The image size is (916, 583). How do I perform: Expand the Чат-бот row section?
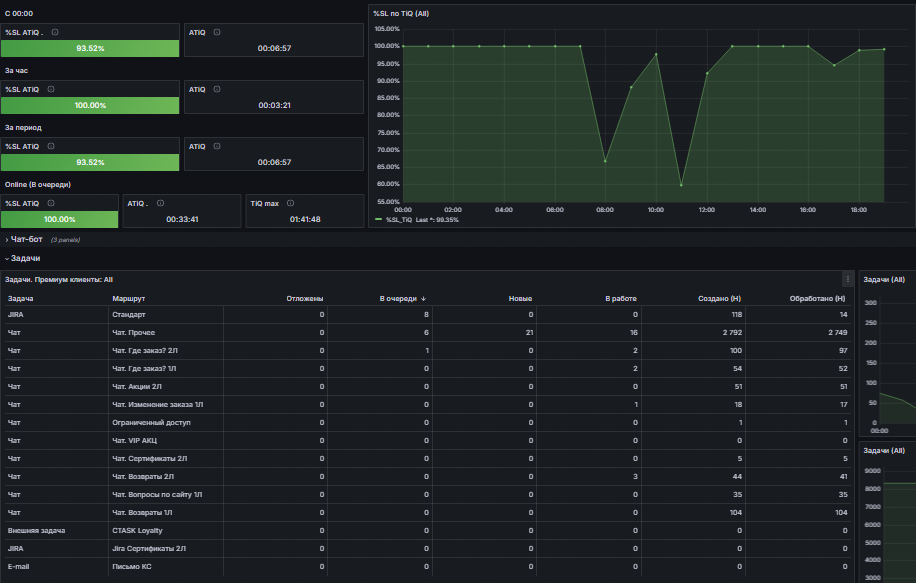[x=26, y=240]
